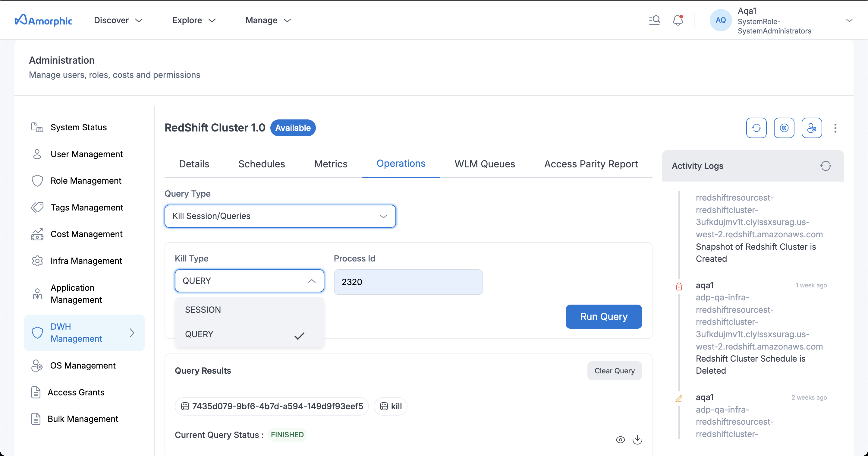
Task: Open Role Management page
Action: 86,181
